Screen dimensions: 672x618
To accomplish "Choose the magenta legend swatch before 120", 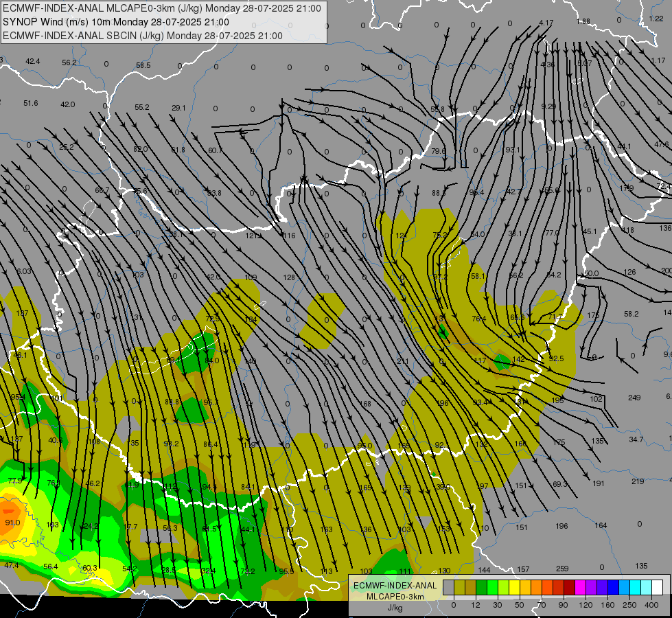I will (x=580, y=587).
